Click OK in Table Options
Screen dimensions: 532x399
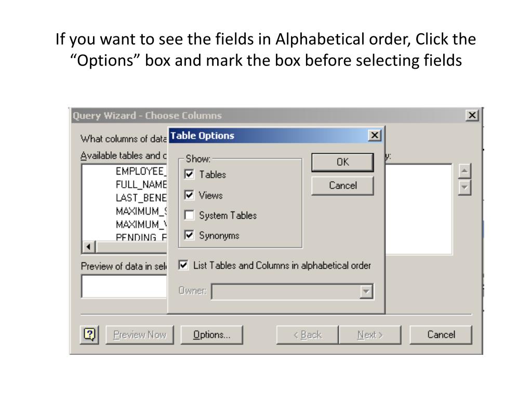[x=343, y=162]
